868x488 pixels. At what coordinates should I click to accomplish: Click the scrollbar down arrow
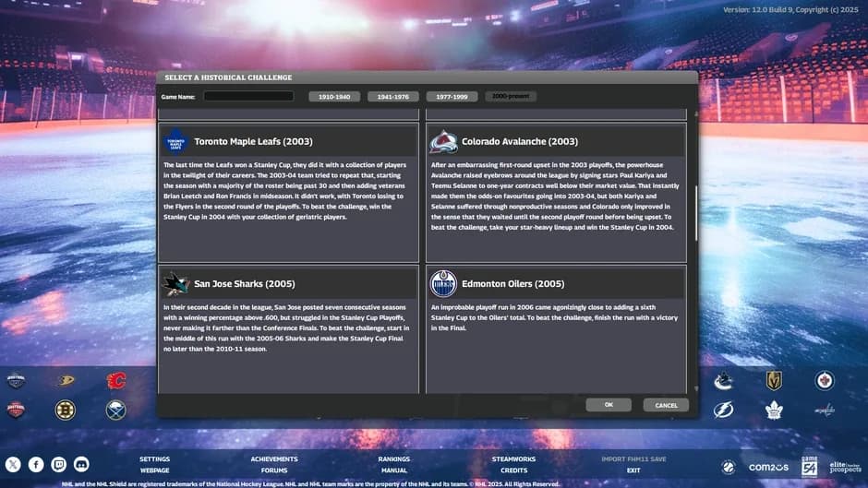click(696, 389)
